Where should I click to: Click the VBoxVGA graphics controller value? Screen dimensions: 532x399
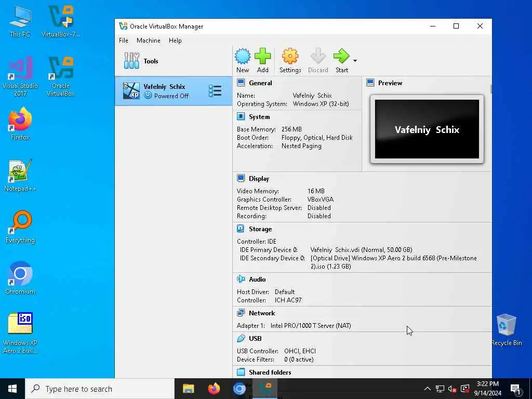(x=320, y=199)
